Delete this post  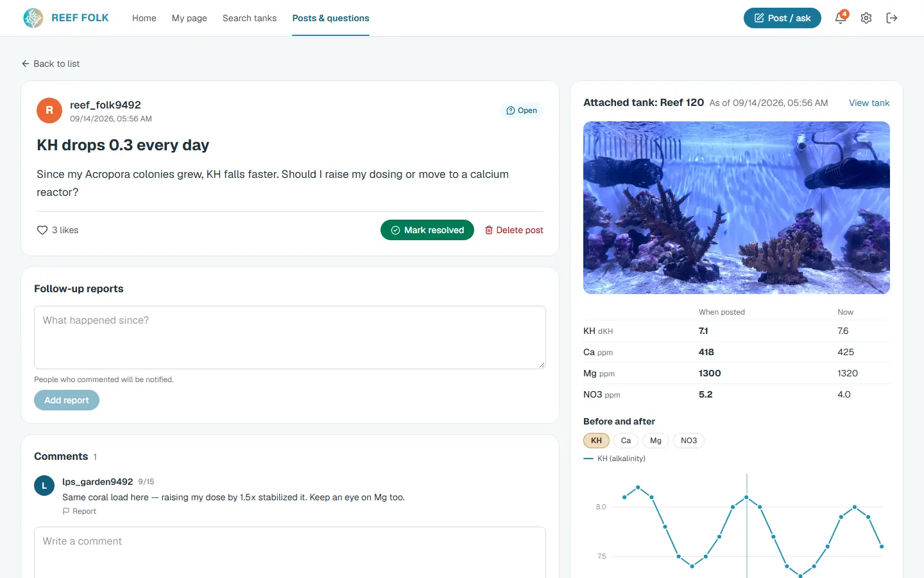click(514, 230)
